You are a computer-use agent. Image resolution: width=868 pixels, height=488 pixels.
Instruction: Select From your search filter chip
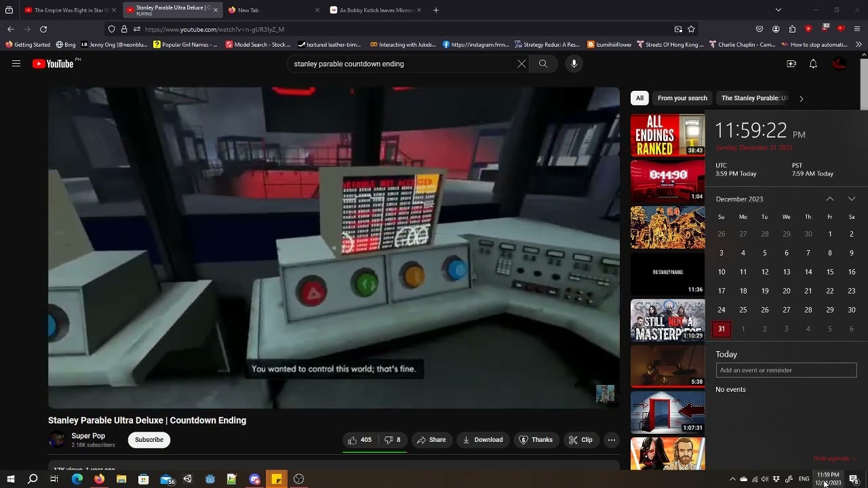pos(682,98)
